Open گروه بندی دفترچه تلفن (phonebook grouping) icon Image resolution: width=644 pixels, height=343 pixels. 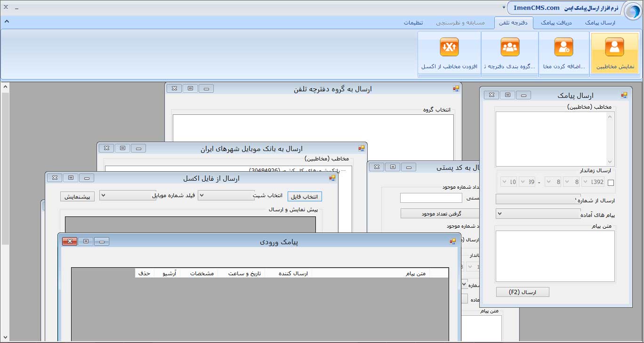coord(509,48)
